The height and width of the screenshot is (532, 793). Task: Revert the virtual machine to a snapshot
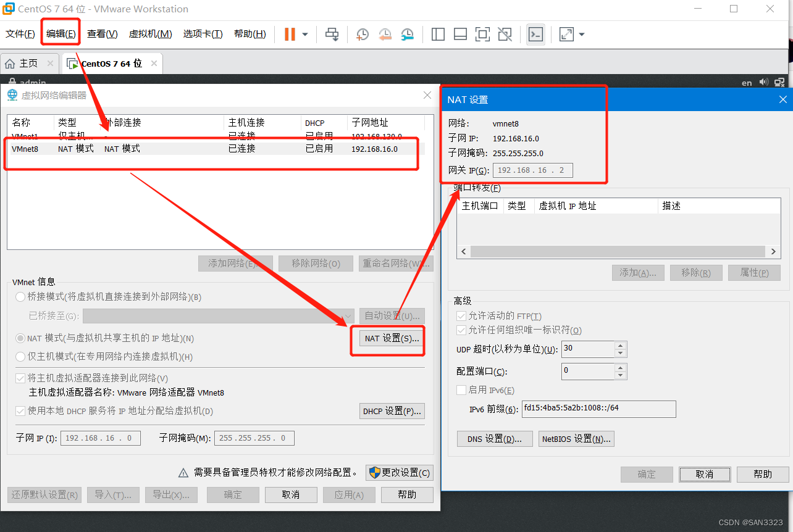pyautogui.click(x=385, y=35)
